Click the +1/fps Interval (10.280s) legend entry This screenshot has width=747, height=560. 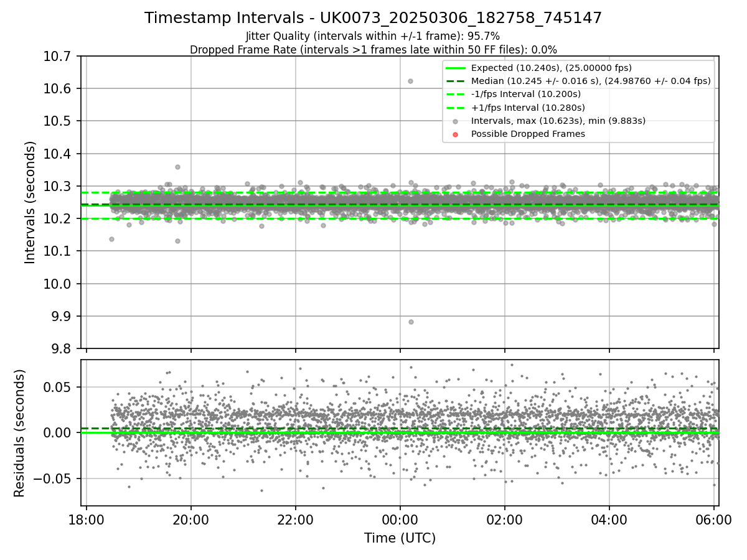coord(525,107)
